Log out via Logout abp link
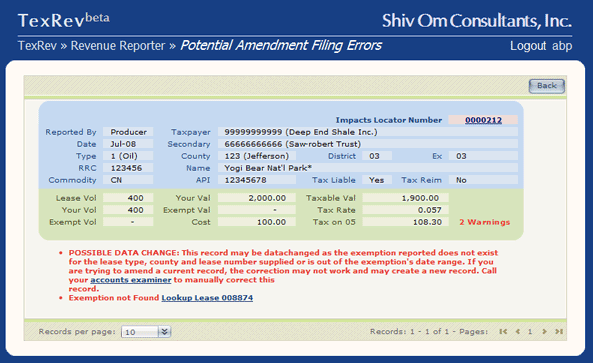The height and width of the screenshot is (363, 593). coord(541,46)
